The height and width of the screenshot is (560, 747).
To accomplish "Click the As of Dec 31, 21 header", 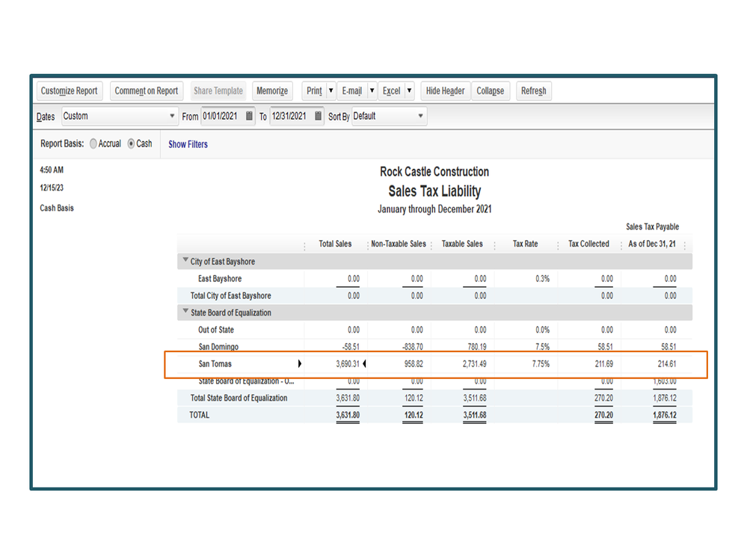I will [652, 244].
